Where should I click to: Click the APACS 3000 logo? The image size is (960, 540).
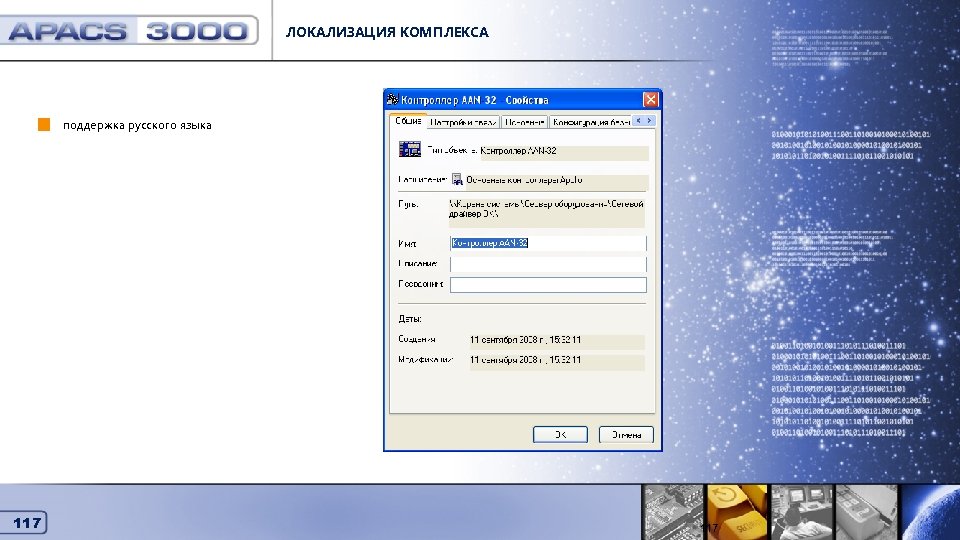pos(129,30)
